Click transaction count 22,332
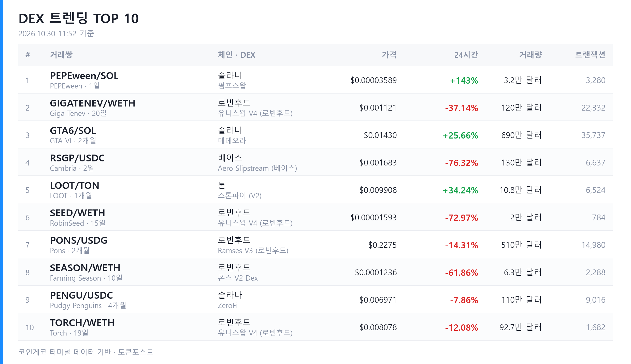Viewport: 631px width, 364px height. 593,108
